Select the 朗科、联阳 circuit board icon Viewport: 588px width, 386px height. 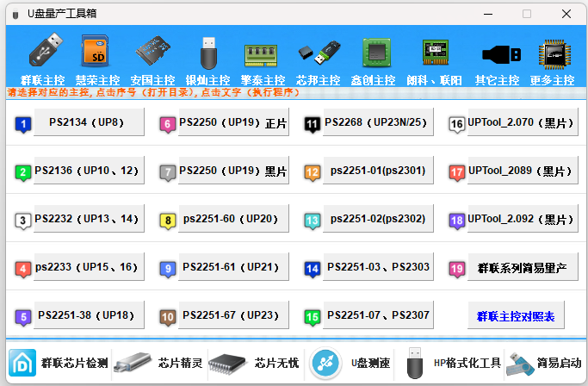point(436,53)
